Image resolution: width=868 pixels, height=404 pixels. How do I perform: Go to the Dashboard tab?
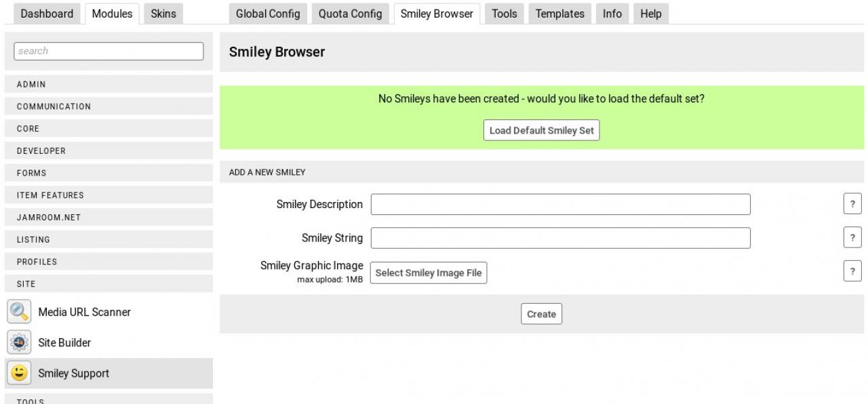click(47, 14)
